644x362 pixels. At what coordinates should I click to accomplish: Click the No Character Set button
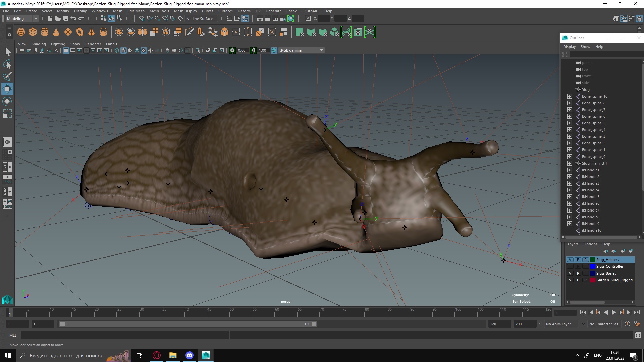603,324
